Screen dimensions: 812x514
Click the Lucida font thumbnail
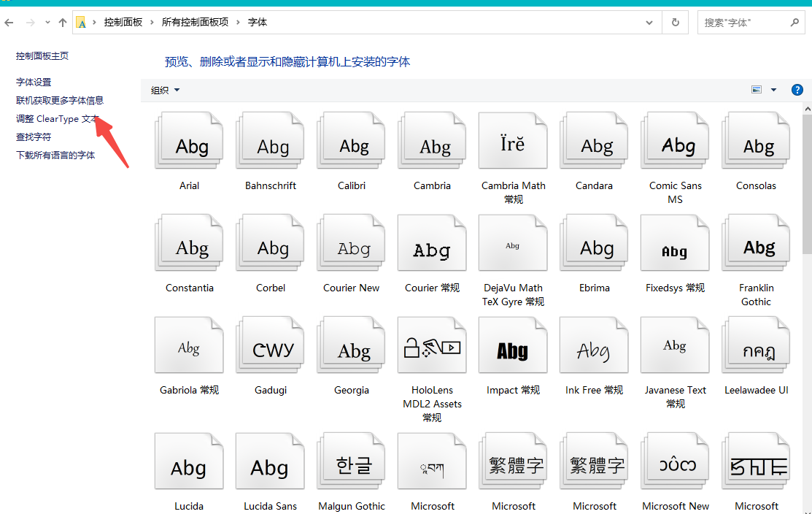pos(189,461)
